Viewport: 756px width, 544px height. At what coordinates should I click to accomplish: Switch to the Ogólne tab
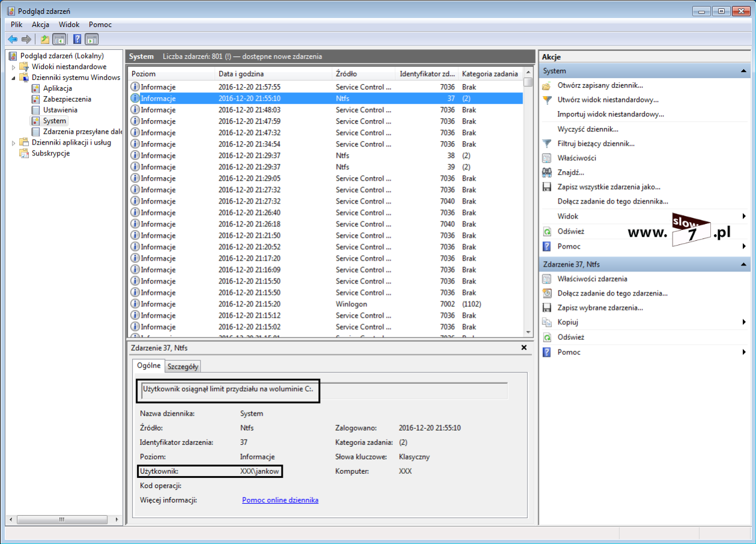pyautogui.click(x=149, y=365)
